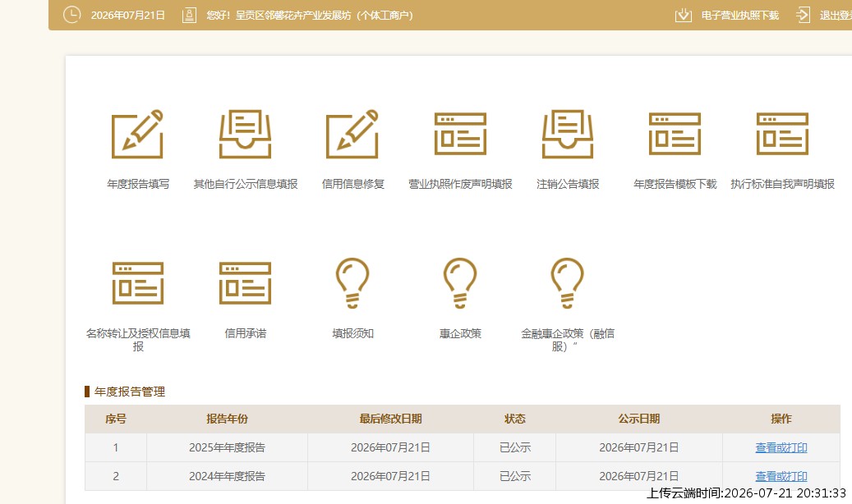Click the 名称转让及授权信息填报 label
Viewport: 852px width, 504px height.
[138, 340]
